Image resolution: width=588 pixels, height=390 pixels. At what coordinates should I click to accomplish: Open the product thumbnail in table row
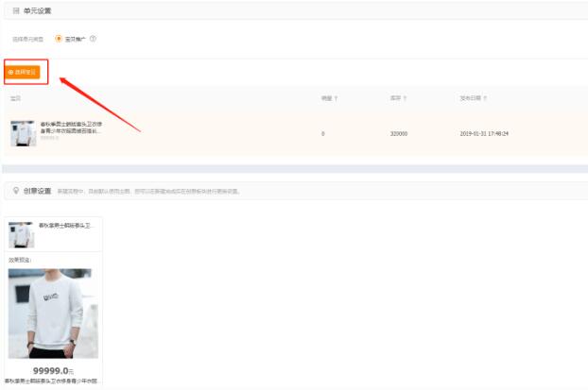(x=23, y=133)
